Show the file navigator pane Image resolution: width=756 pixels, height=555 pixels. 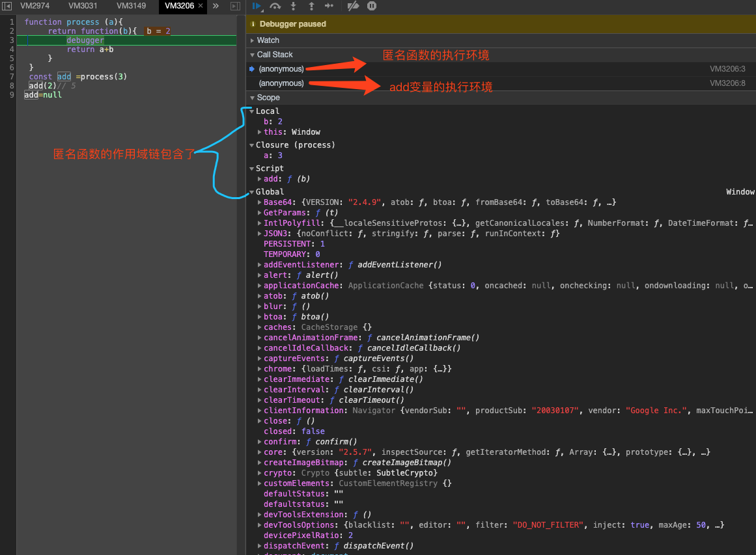coord(7,6)
